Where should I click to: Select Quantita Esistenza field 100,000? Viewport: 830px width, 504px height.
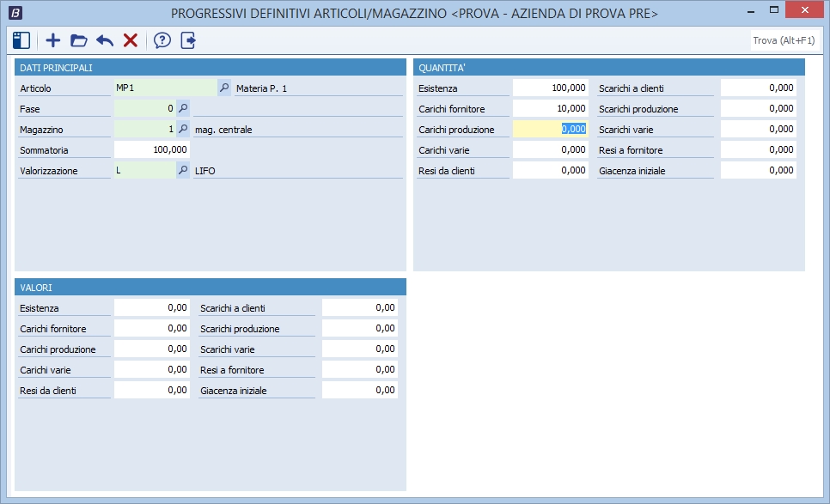(x=551, y=88)
